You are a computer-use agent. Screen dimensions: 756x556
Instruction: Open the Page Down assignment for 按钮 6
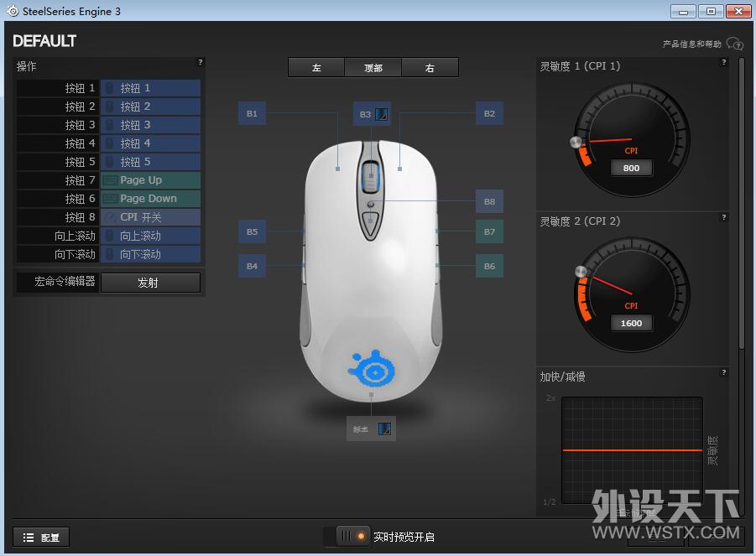coord(150,199)
